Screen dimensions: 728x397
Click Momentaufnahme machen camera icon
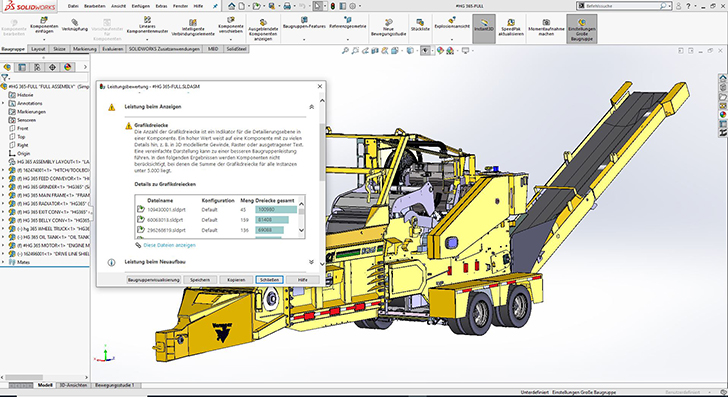coord(546,22)
